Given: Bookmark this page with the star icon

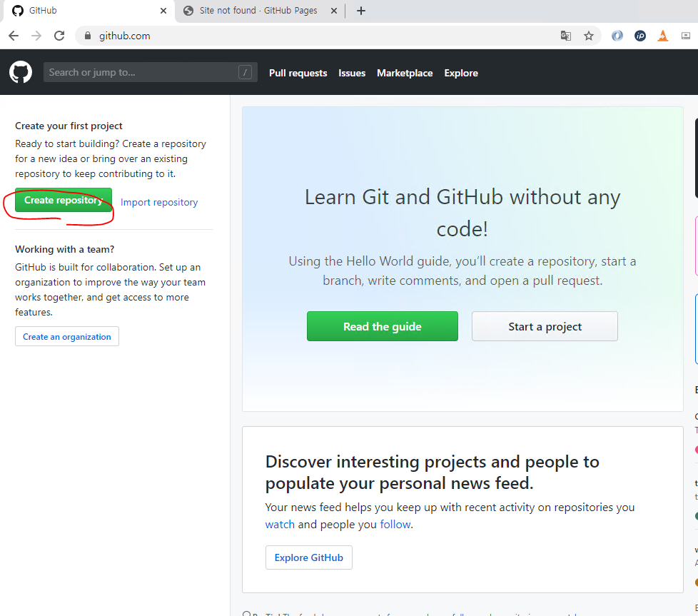Looking at the screenshot, I should [x=589, y=36].
